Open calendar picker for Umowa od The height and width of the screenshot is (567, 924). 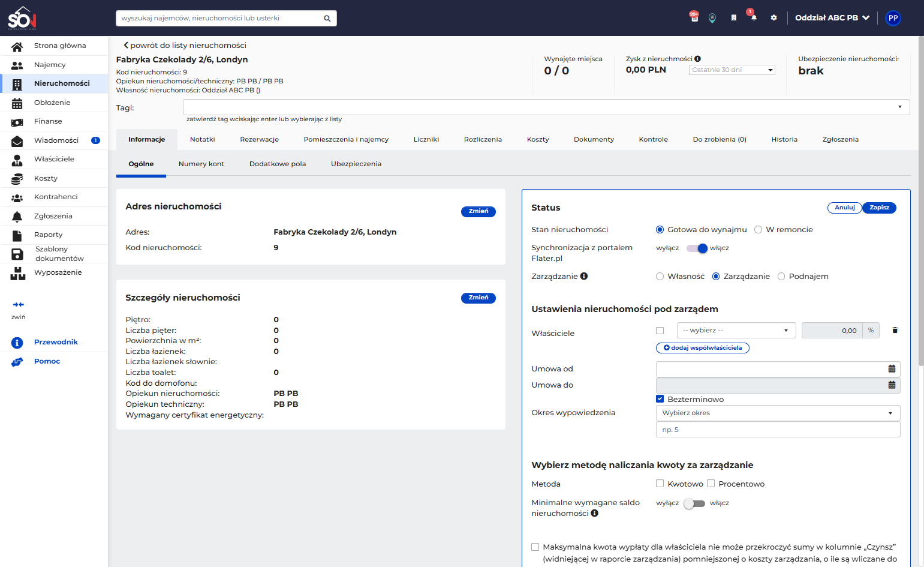[x=892, y=369]
